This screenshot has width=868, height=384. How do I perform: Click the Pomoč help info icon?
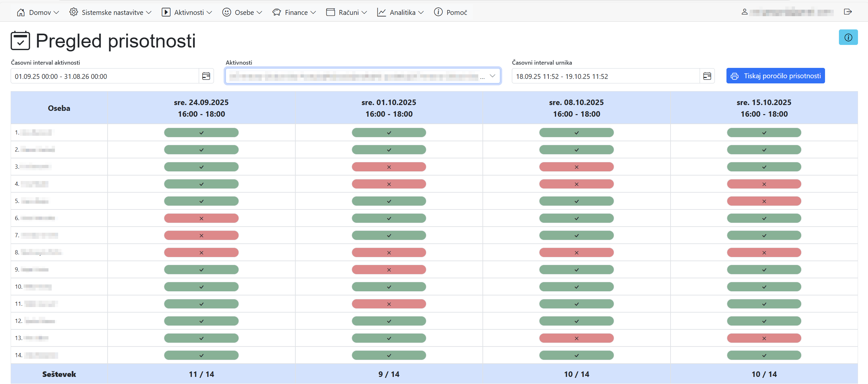coord(438,12)
